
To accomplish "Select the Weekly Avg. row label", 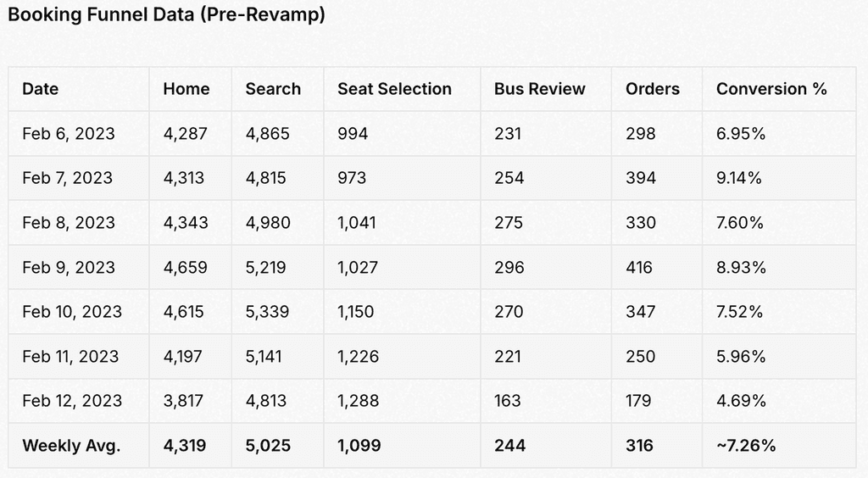I will point(71,446).
